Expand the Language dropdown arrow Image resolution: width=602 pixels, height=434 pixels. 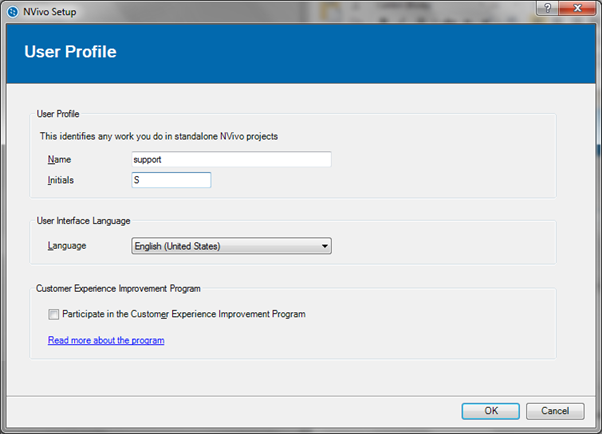pyautogui.click(x=324, y=246)
